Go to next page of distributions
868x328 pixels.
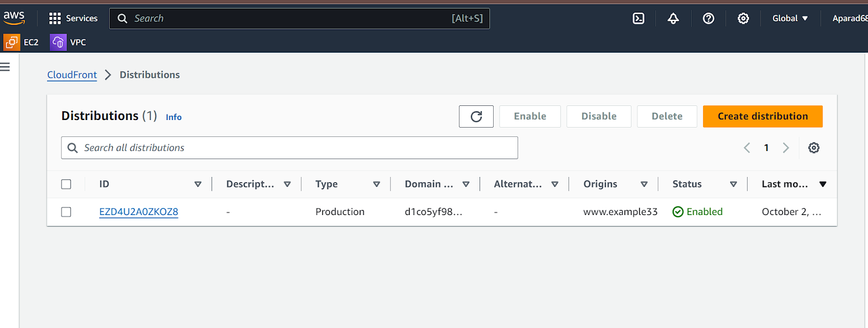(x=786, y=148)
